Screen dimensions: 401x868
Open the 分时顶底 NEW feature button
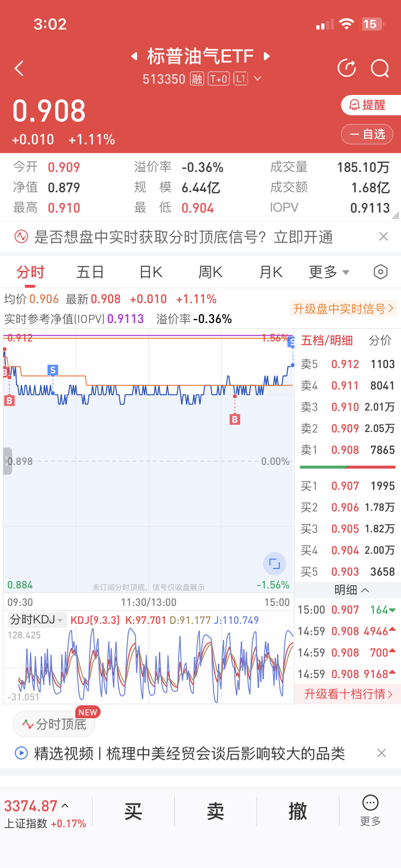click(54, 724)
